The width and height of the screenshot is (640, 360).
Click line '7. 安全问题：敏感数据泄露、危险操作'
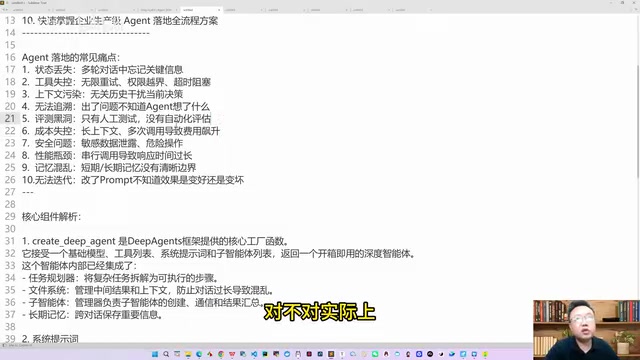click(x=102, y=143)
